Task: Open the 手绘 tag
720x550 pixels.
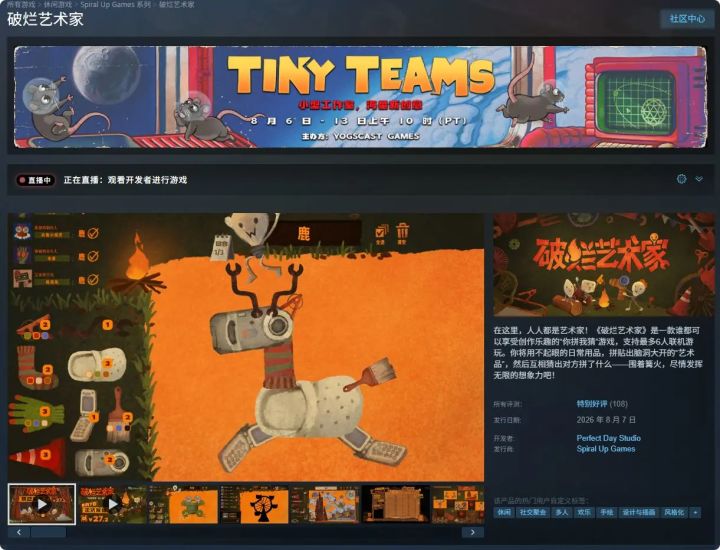Action: [x=606, y=512]
